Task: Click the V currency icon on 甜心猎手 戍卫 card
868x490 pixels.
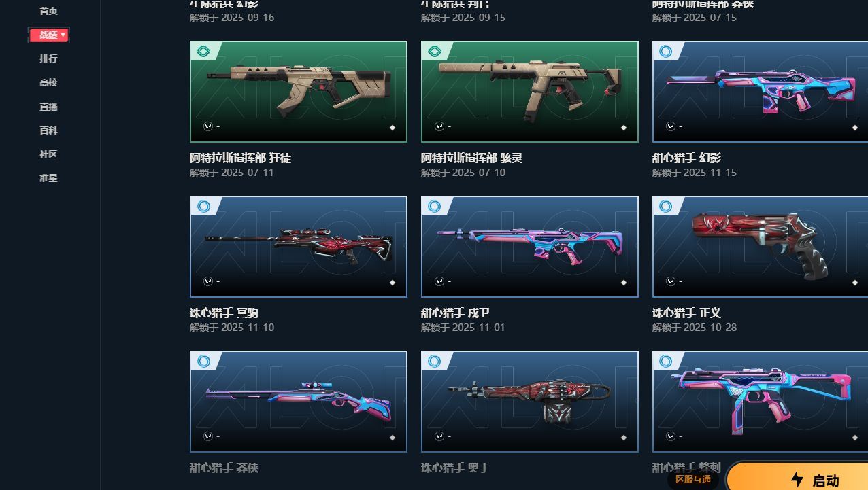Action: tap(439, 281)
